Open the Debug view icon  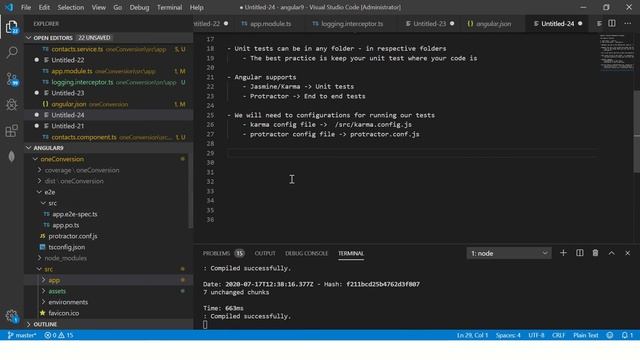pyautogui.click(x=11, y=104)
